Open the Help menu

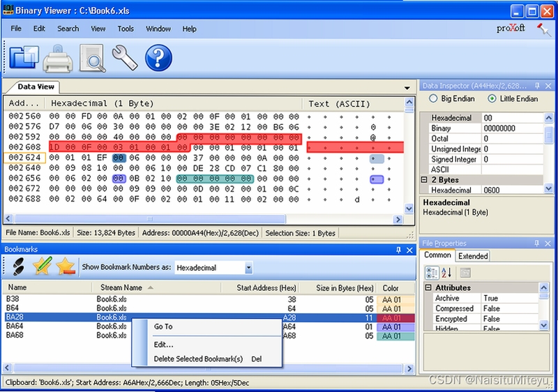pyautogui.click(x=189, y=29)
